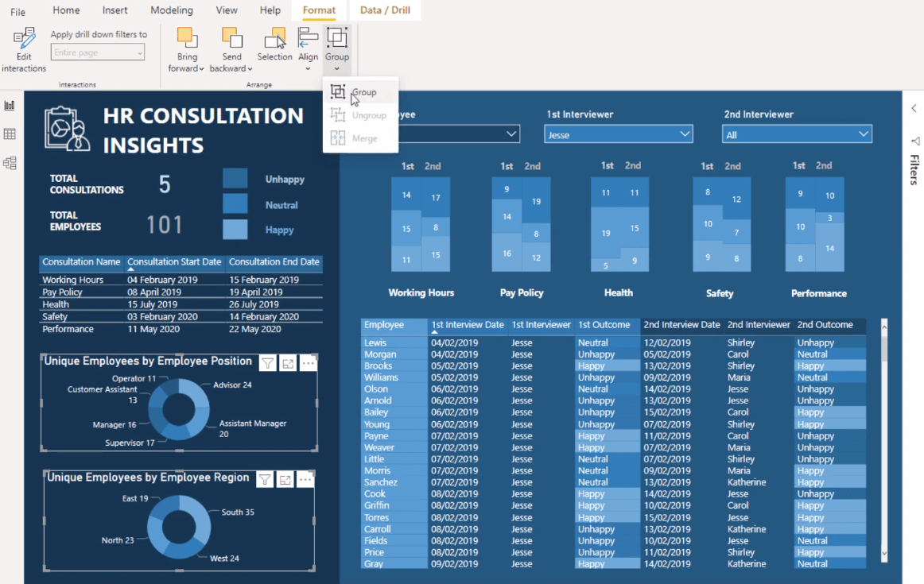Sort by Consultation Name column header
The width and height of the screenshot is (924, 584).
click(x=81, y=262)
